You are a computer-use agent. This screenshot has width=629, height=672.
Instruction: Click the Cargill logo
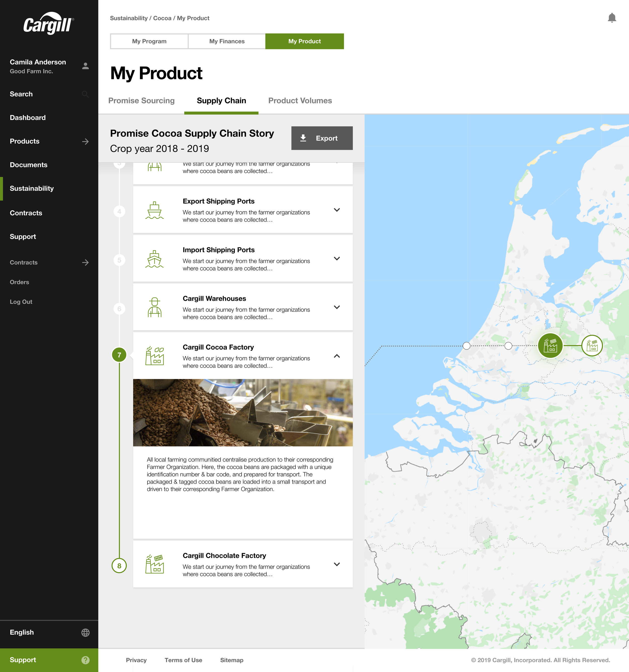point(49,23)
